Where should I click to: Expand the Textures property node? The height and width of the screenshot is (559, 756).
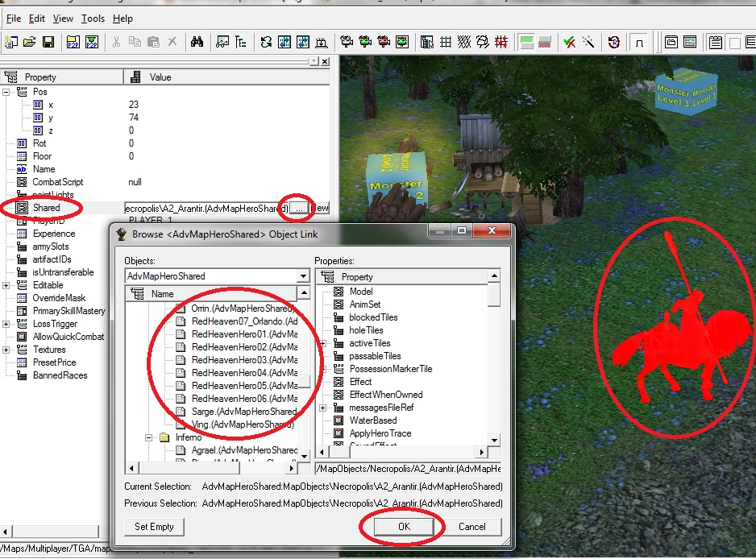6,350
